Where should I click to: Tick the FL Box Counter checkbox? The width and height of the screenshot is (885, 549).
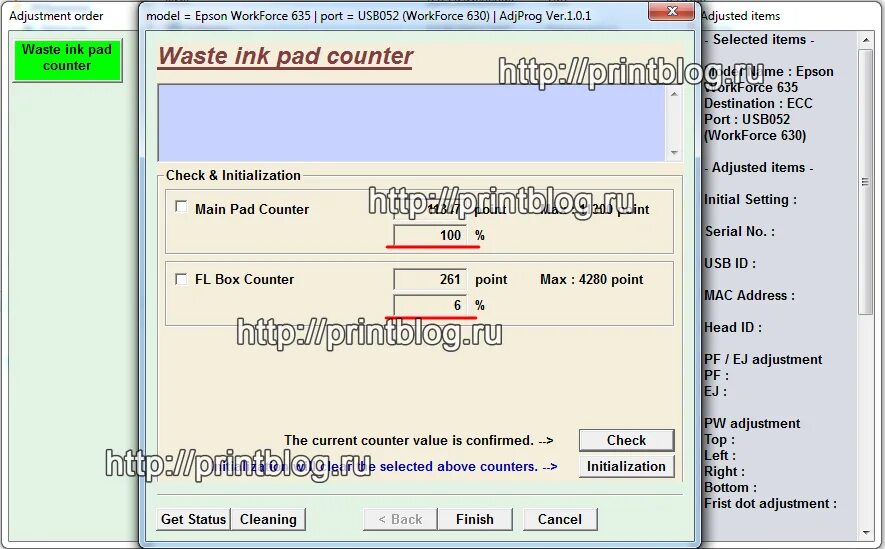click(181, 279)
